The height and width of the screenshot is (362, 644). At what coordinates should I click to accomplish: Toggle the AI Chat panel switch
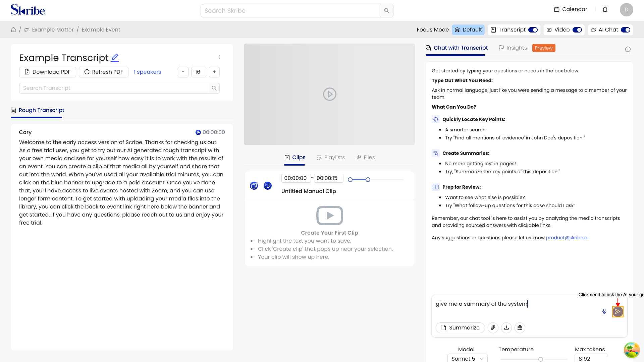(626, 30)
